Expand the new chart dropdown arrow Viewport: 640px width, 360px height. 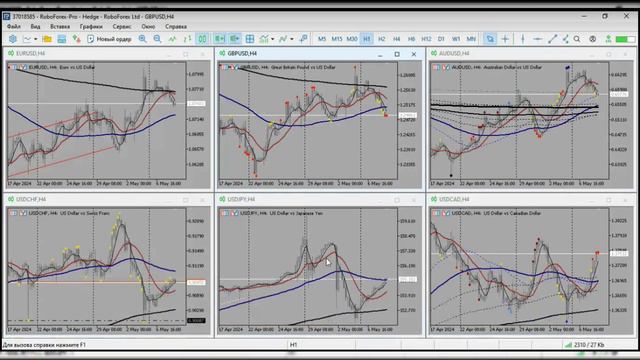36,39
